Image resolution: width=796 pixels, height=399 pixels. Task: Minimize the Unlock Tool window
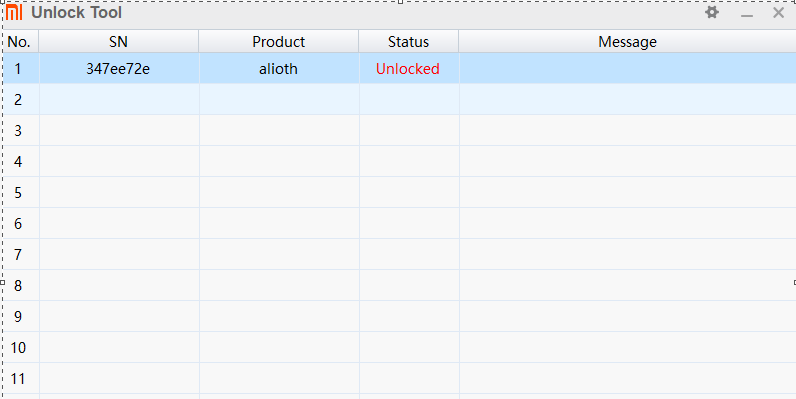coord(746,15)
